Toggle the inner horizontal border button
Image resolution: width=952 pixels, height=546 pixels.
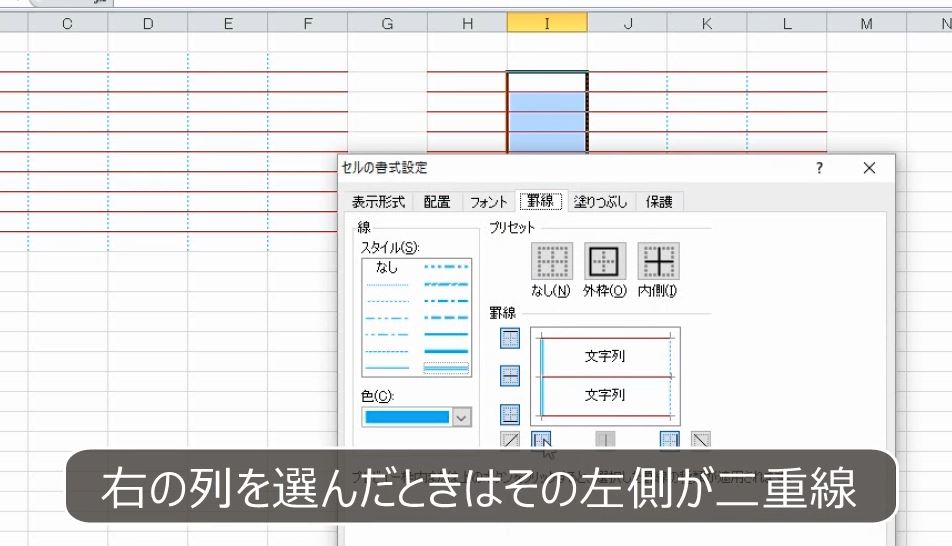point(510,376)
